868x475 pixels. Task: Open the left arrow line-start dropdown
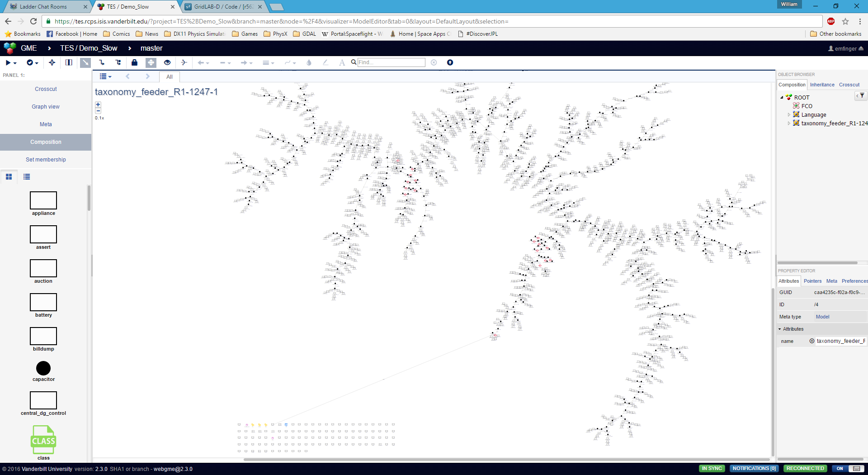coord(203,62)
